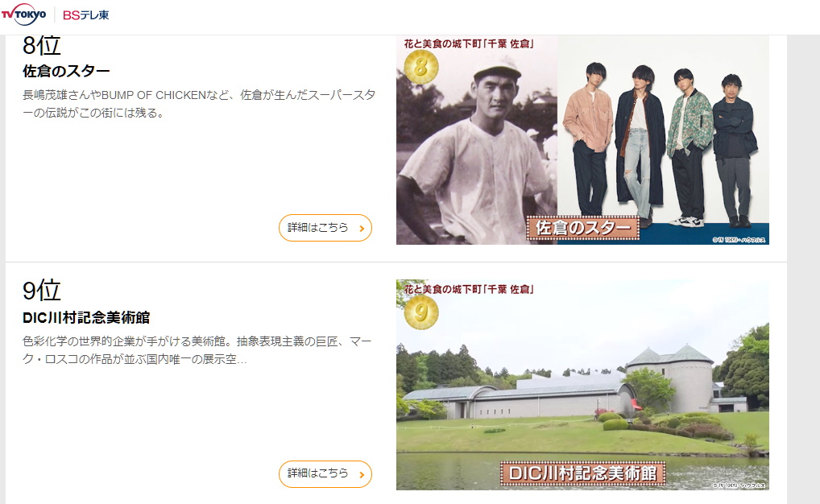Click the gold number 9 medal badge
This screenshot has height=504, width=820.
coord(421,312)
